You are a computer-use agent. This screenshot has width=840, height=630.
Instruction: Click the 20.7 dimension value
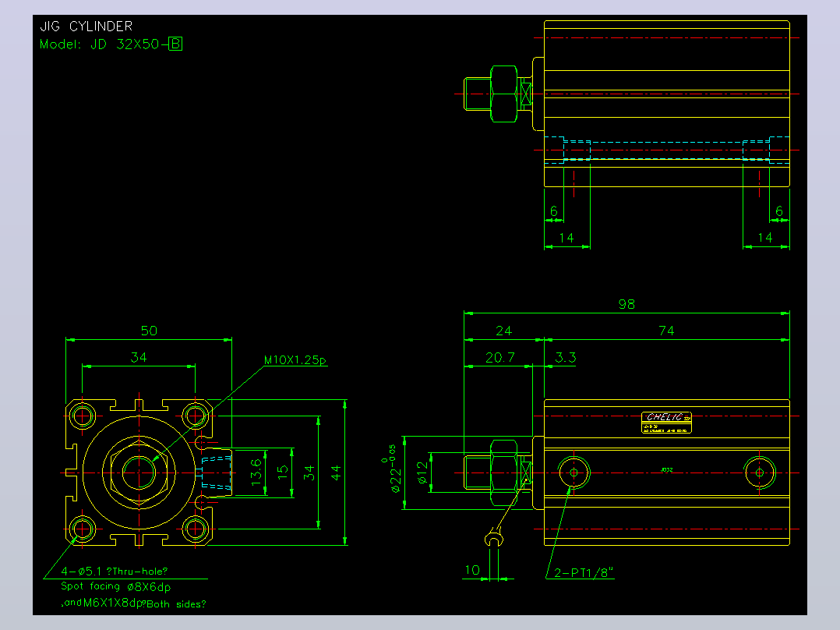point(499,358)
